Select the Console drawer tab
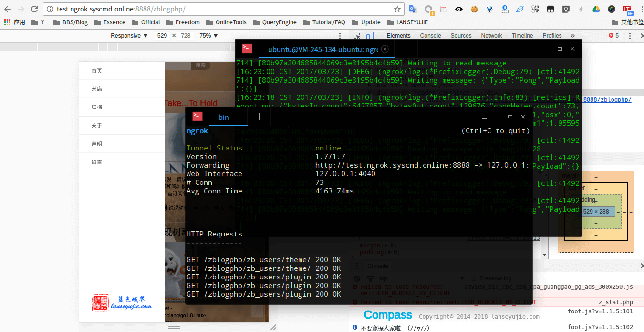Viewport: 644px width, 332px height. (x=377, y=266)
